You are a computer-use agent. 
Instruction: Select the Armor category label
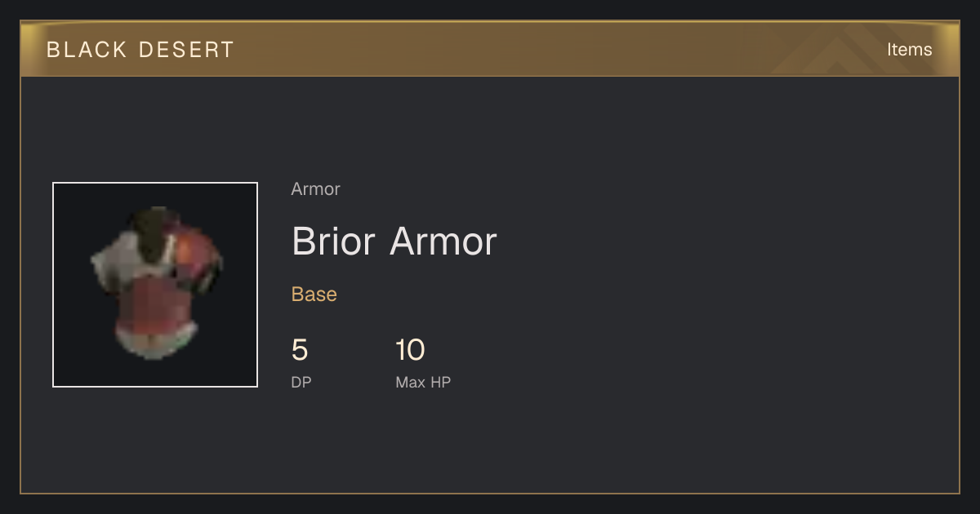(315, 189)
